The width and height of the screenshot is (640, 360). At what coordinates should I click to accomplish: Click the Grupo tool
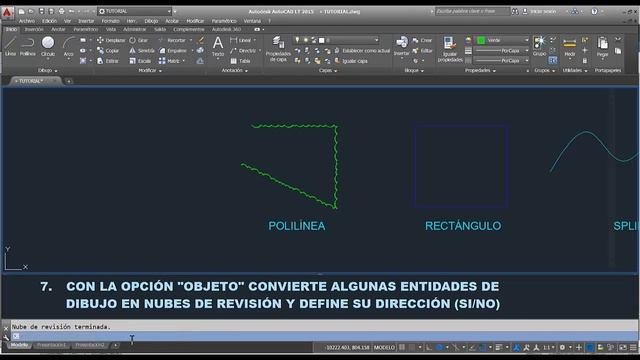point(539,46)
